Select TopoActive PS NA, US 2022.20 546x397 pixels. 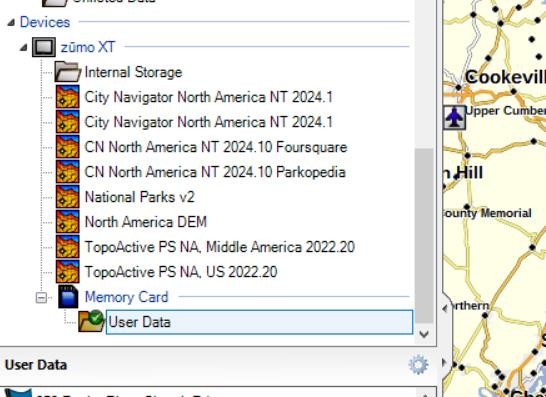click(x=181, y=272)
